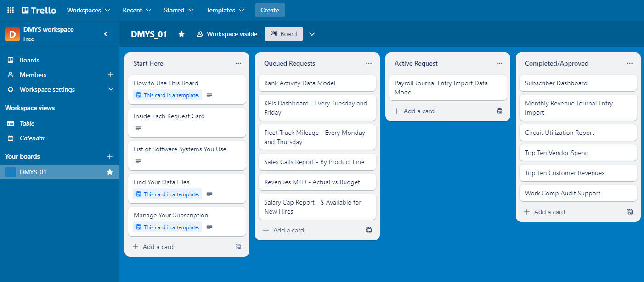Expand the board views chevron next to Board
Viewport: 644px width, 282px height.
(x=312, y=34)
